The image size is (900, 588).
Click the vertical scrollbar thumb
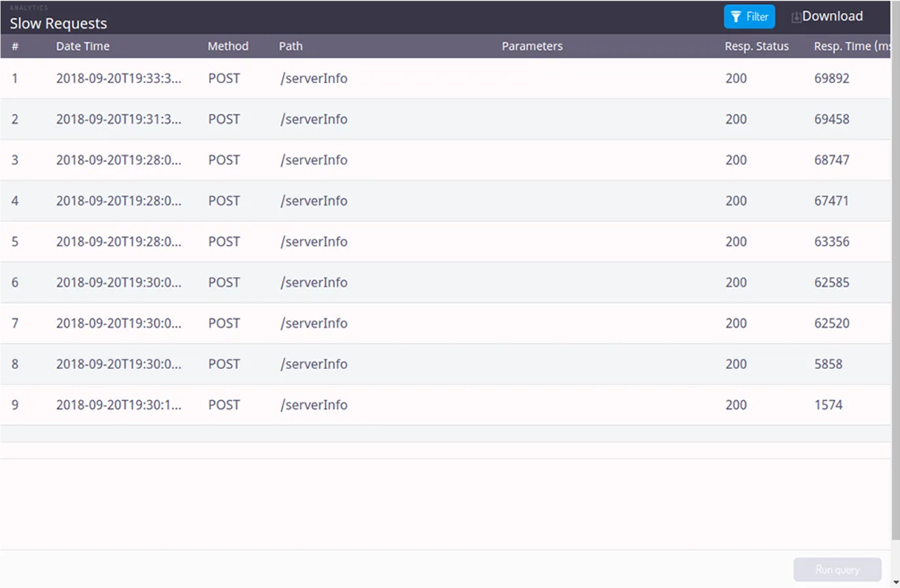click(x=895, y=272)
